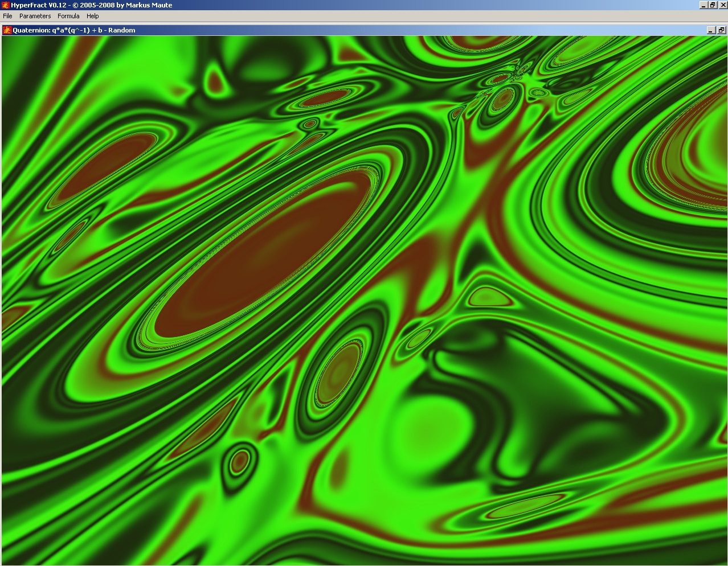Click the small triangular green shape right of center
The image size is (728, 566).
(486, 297)
